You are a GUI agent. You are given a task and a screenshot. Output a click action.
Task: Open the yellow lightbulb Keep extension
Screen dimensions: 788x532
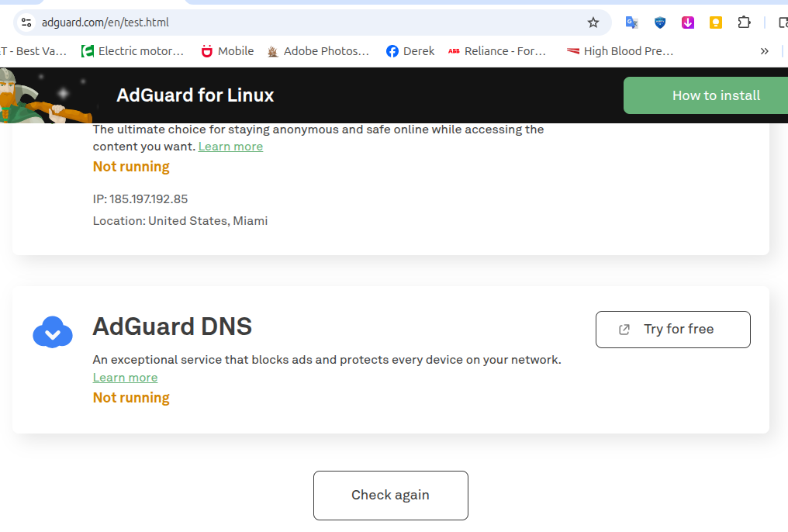[x=716, y=22]
